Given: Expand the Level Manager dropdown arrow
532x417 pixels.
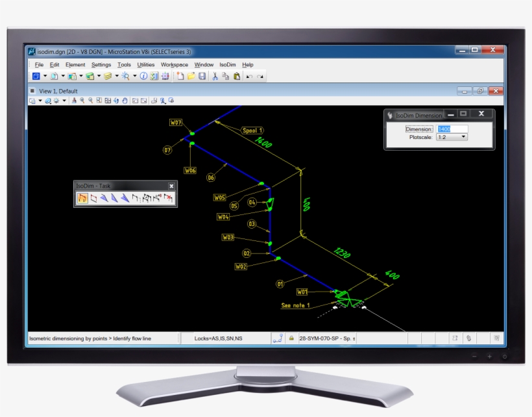Looking at the screenshot, I should (99, 76).
